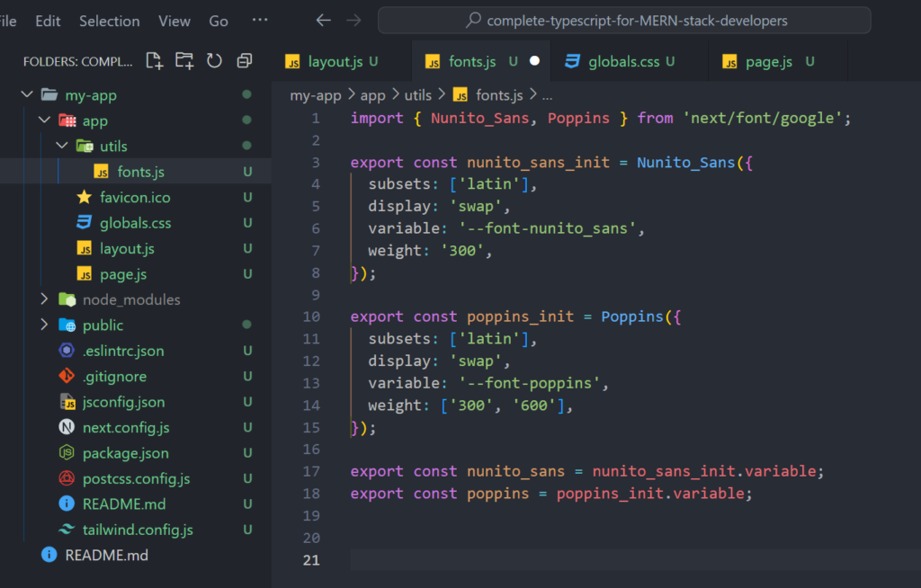Switch to the layout.js tab
The image size is (921, 588).
click(x=335, y=62)
